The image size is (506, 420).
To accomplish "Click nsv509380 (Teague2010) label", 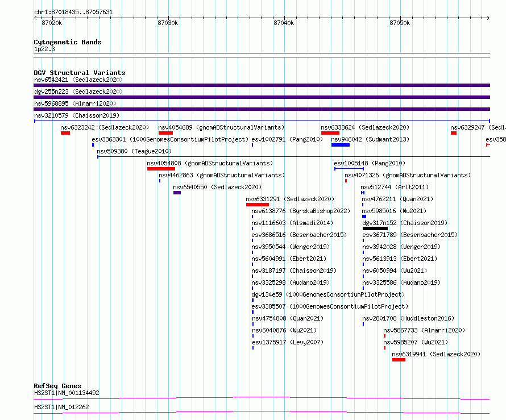I will [134, 151].
